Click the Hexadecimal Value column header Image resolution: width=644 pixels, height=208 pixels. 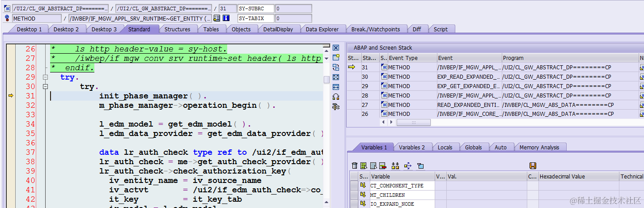(x=579, y=176)
